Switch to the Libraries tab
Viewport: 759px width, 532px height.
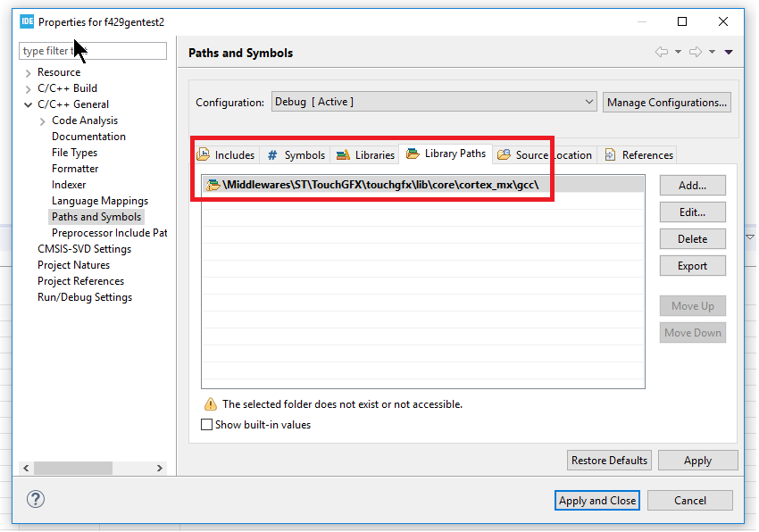pos(365,155)
